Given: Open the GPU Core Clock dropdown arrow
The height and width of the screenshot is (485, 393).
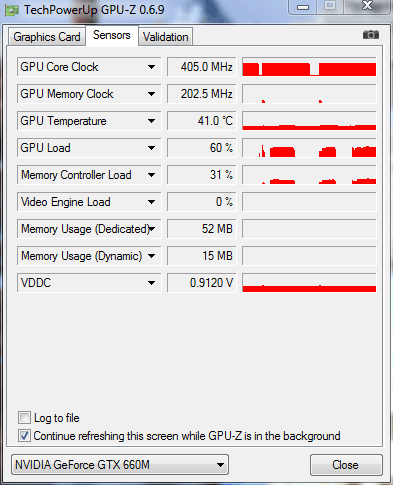Looking at the screenshot, I should tap(151, 67).
